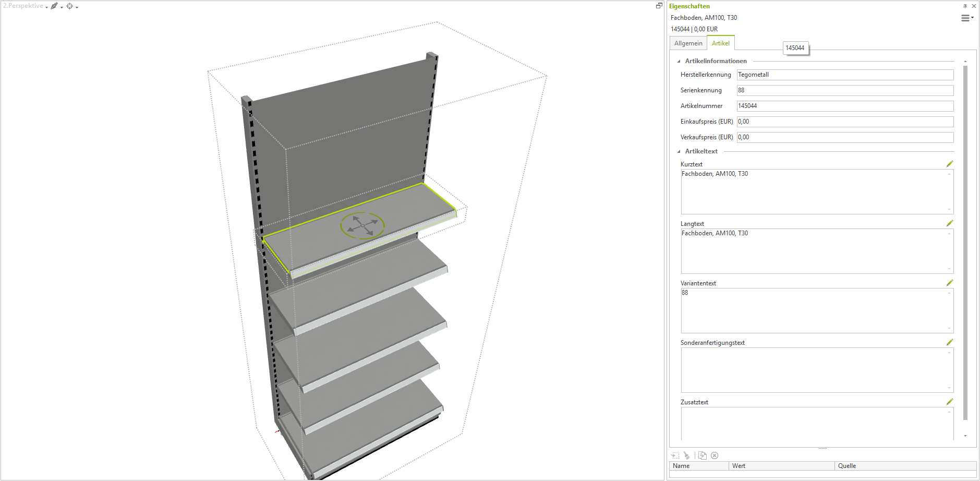The height and width of the screenshot is (481, 980).
Task: Edit Sonderanfertigungstext using pencil icon
Action: coord(949,342)
